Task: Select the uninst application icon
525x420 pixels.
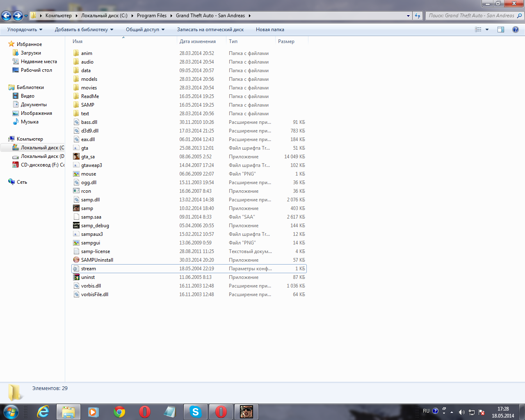Action: tap(76, 277)
